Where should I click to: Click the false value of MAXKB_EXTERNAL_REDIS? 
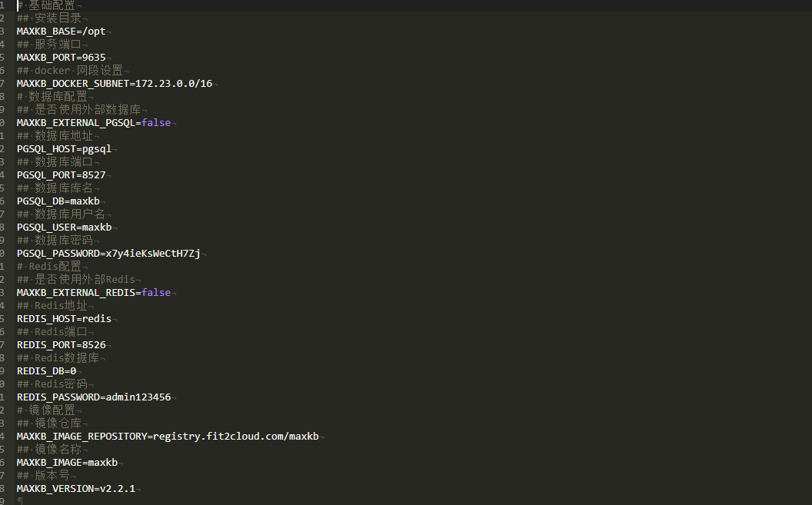[x=156, y=293]
